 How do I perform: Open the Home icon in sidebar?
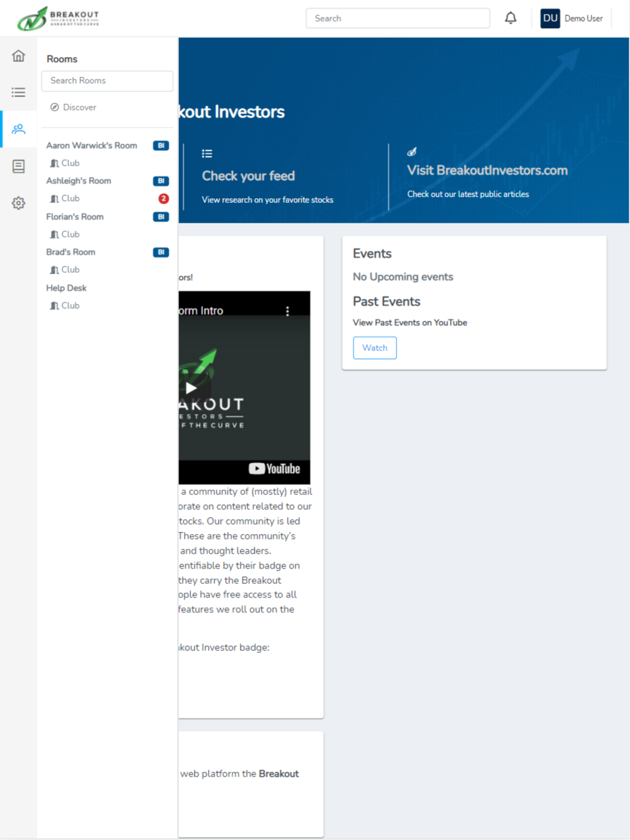[18, 56]
